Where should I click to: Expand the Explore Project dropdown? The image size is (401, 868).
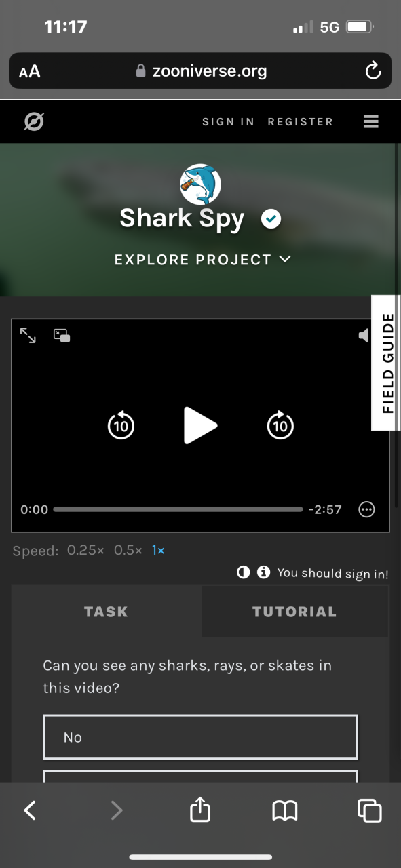pyautogui.click(x=203, y=260)
